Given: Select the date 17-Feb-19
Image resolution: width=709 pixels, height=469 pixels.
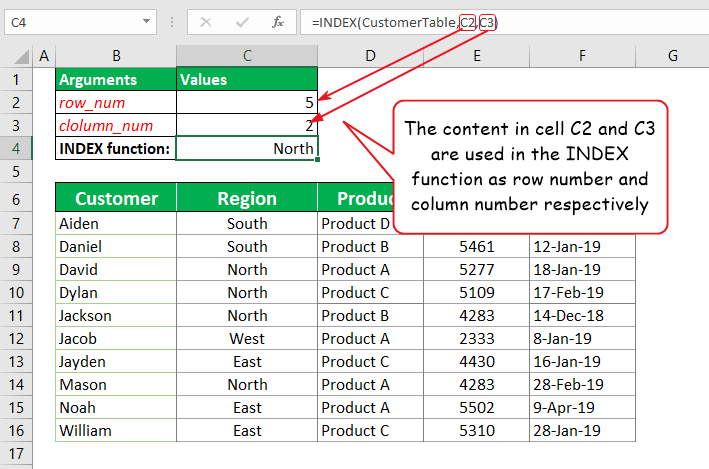Looking at the screenshot, I should (582, 293).
